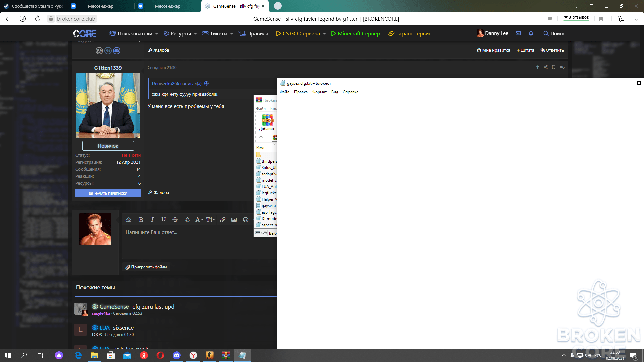Insert an image with the picture icon
The height and width of the screenshot is (362, 644).
click(x=234, y=220)
